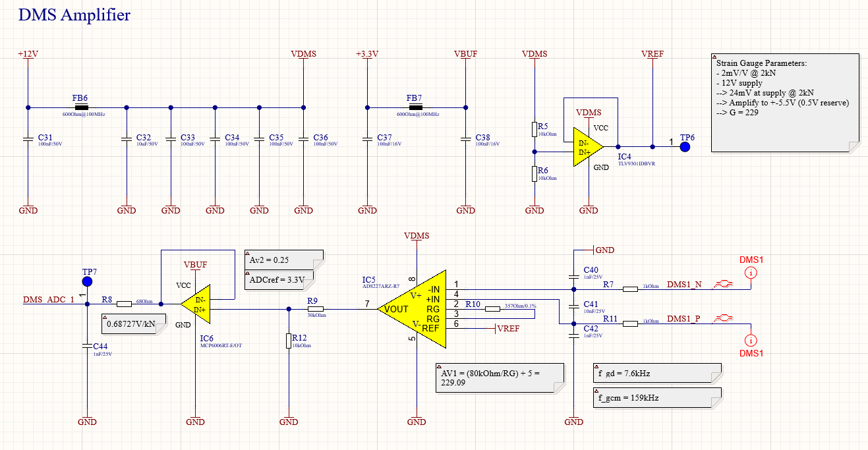Collapse the Strain Gauge Parameters note
The width and height of the screenshot is (868, 450).
[716, 58]
